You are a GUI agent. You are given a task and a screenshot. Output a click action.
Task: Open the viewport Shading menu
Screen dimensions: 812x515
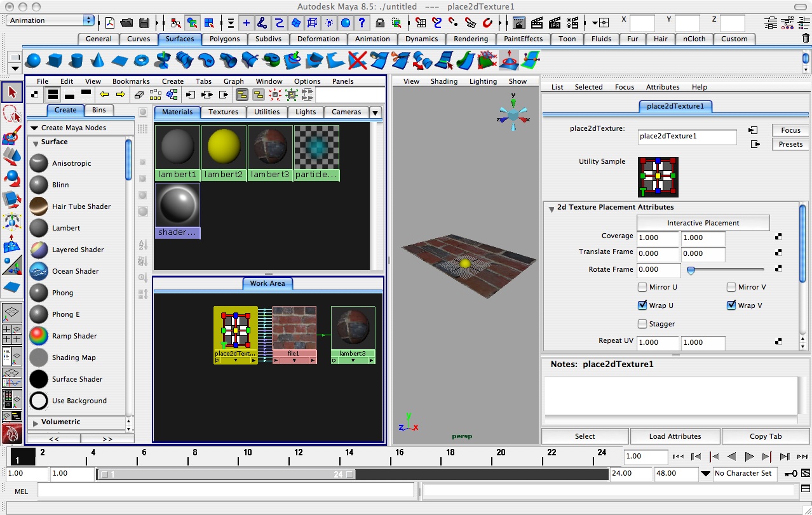(x=444, y=81)
